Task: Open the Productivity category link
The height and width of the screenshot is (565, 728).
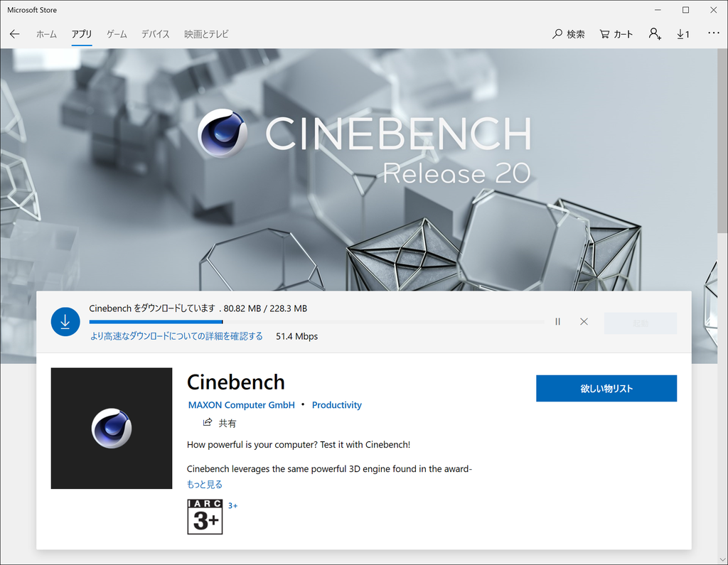Action: pos(336,405)
